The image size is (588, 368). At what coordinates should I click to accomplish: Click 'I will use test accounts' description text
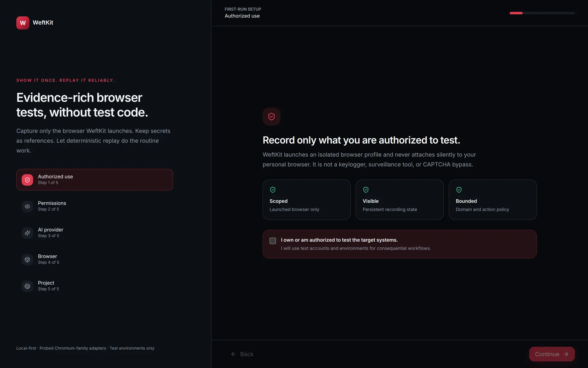(356, 248)
